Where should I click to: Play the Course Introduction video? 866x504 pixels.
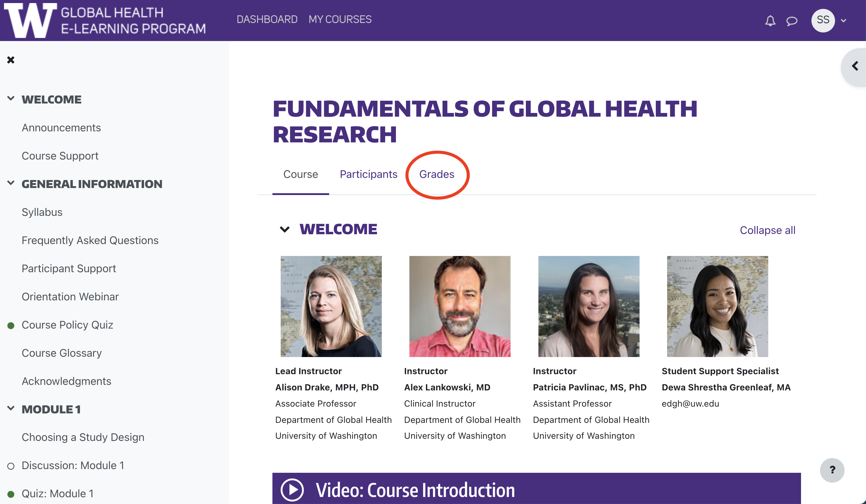click(292, 490)
